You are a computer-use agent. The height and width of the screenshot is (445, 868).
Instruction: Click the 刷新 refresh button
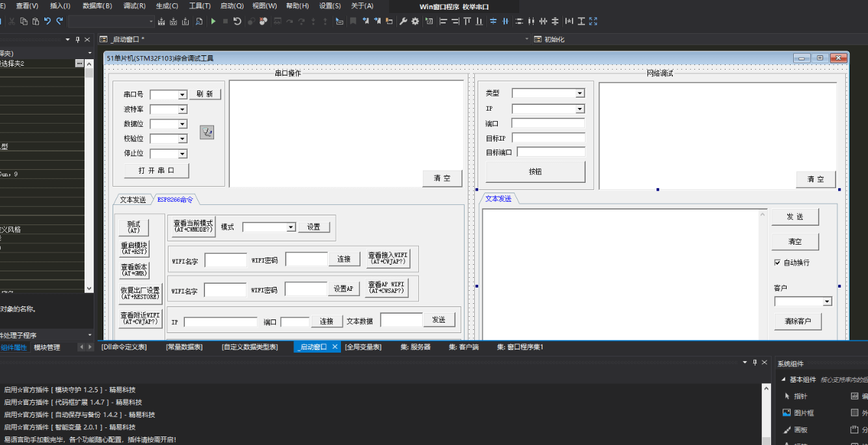(206, 93)
